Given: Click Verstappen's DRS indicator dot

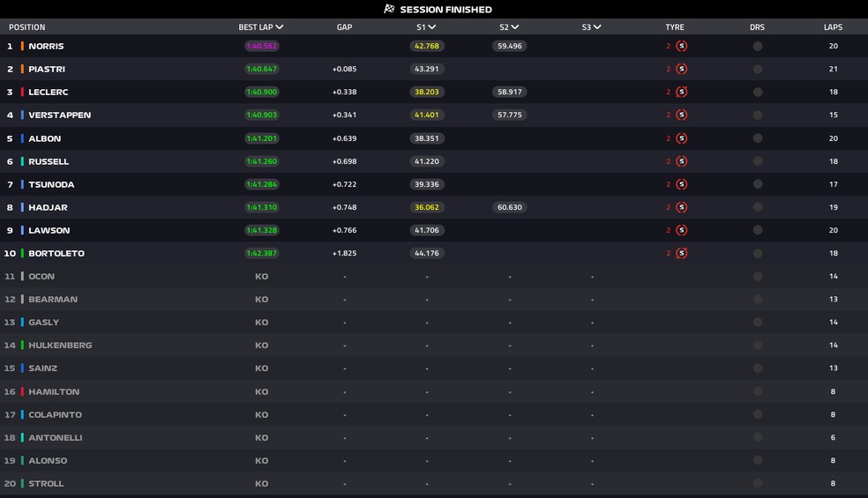Looking at the screenshot, I should 758,115.
